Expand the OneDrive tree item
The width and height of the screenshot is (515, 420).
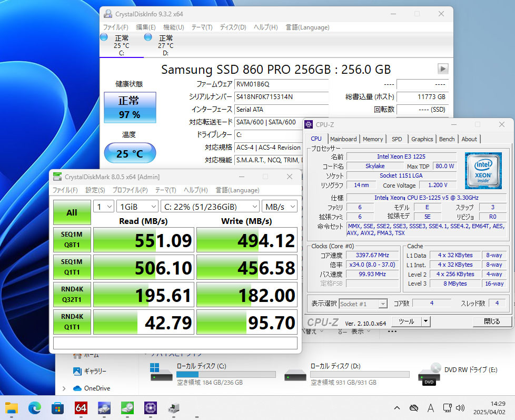pyautogui.click(x=64, y=388)
